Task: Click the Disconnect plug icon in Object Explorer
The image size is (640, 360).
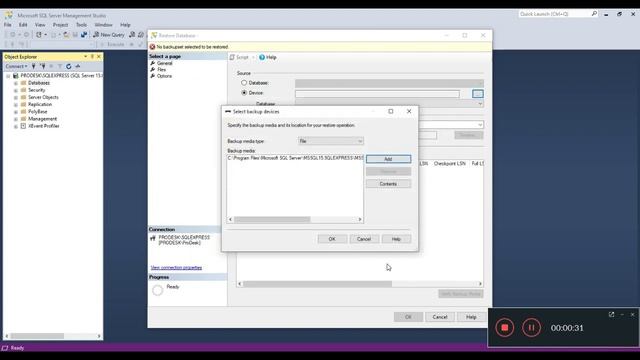Action: [x=42, y=66]
